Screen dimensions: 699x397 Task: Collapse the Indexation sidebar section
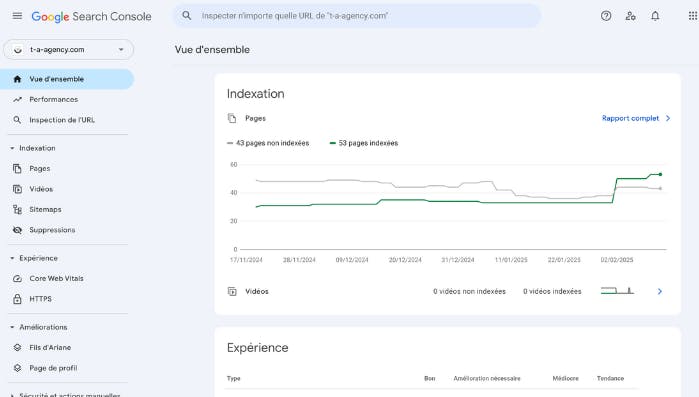click(x=12, y=148)
